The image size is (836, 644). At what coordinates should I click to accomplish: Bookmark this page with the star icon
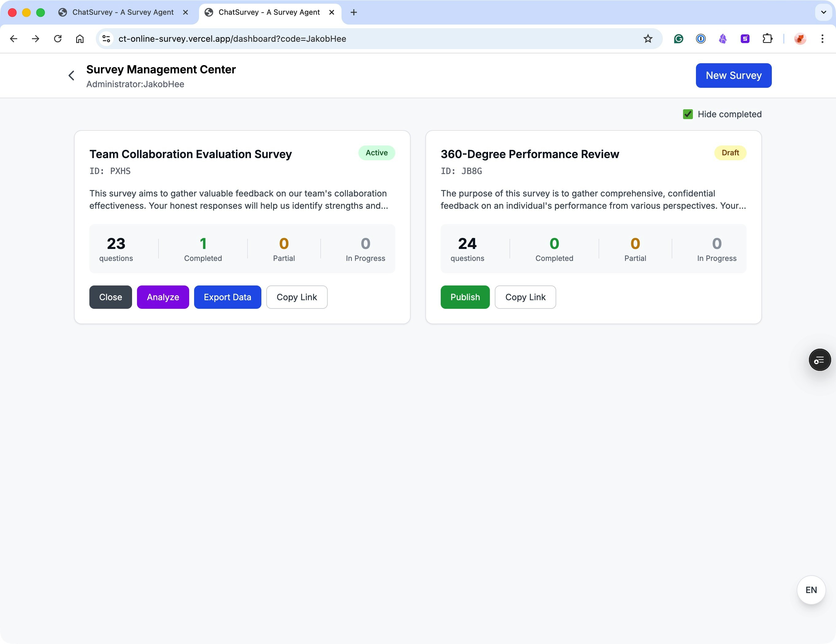point(648,39)
